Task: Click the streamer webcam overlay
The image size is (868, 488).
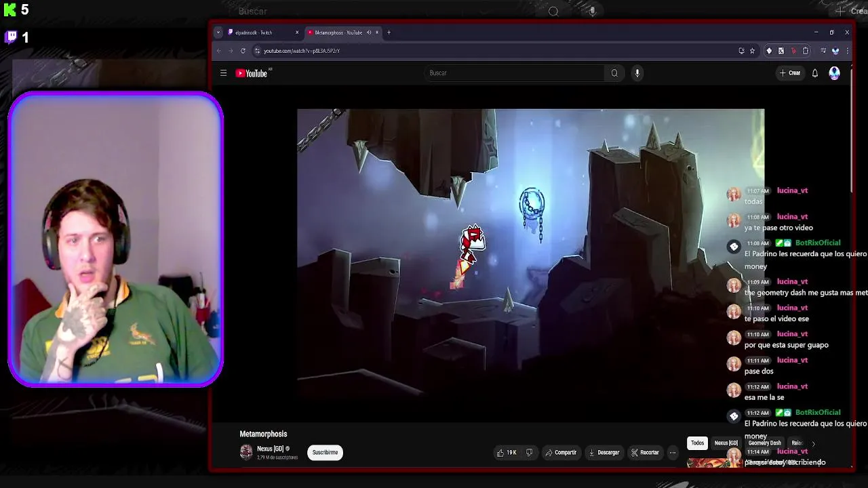Action: tap(115, 239)
